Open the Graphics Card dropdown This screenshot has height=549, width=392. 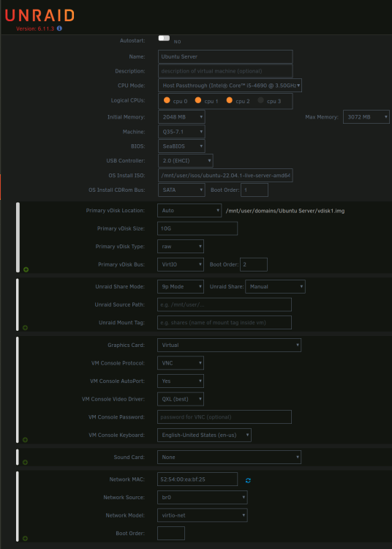(x=229, y=345)
